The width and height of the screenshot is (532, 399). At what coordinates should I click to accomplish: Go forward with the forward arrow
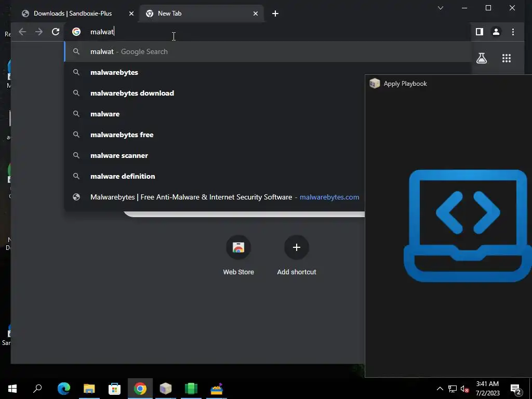coord(39,32)
